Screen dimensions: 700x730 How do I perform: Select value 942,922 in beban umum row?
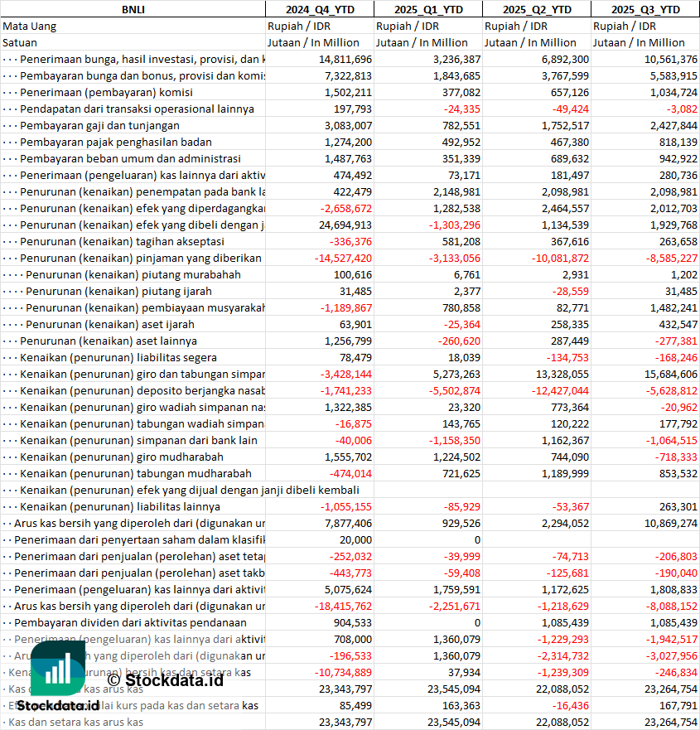678,159
